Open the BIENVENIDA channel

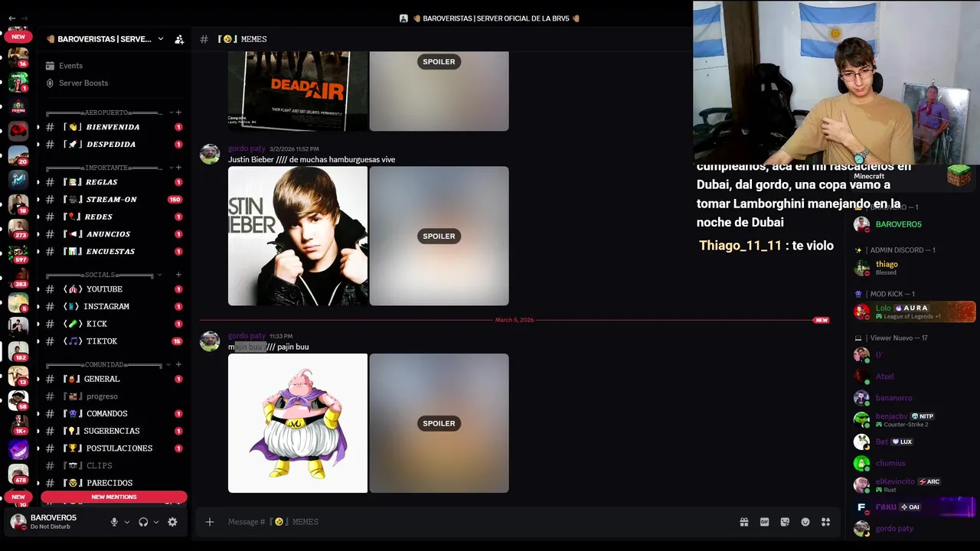click(x=114, y=127)
